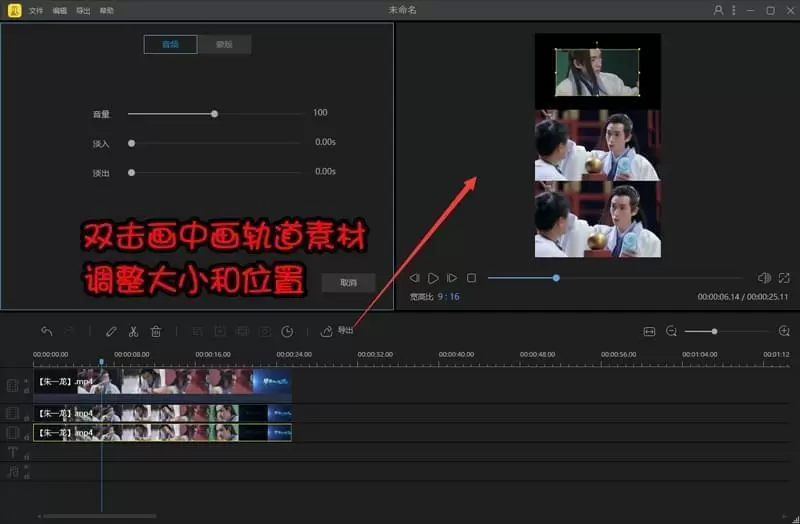Image resolution: width=800 pixels, height=524 pixels.
Task: Open the 导出 menu in menu bar
Action: pyautogui.click(x=83, y=11)
